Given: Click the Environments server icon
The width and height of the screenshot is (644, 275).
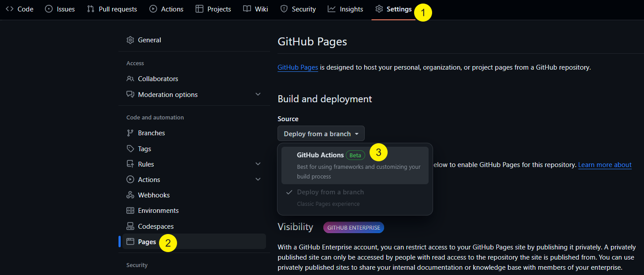Looking at the screenshot, I should coord(130,211).
